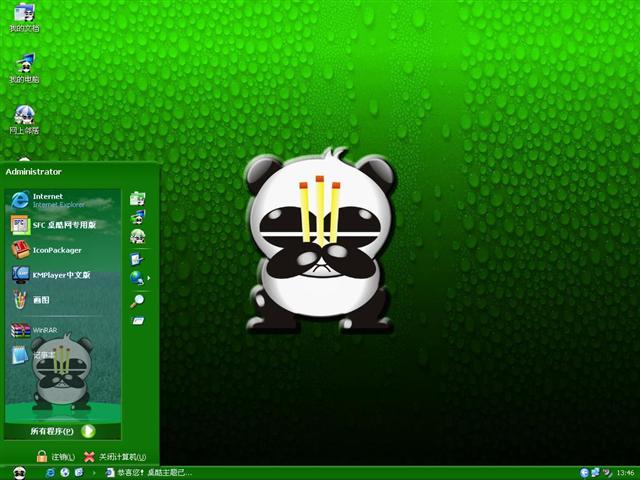Open 记事本 Notepad icon
The height and width of the screenshot is (480, 640).
[21, 354]
